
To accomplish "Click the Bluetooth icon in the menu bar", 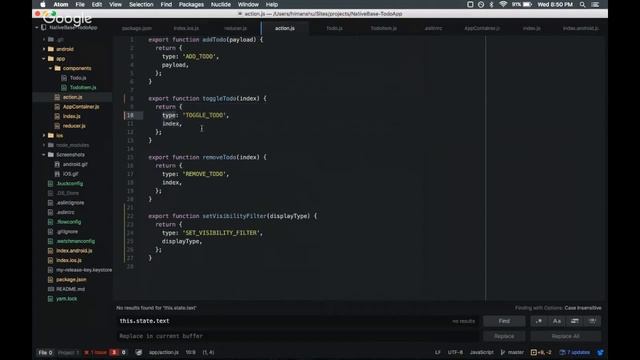I will pos(491,4).
